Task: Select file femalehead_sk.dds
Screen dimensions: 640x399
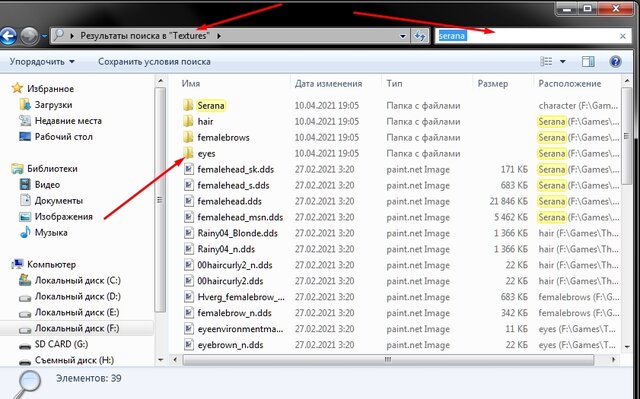Action: click(x=236, y=169)
